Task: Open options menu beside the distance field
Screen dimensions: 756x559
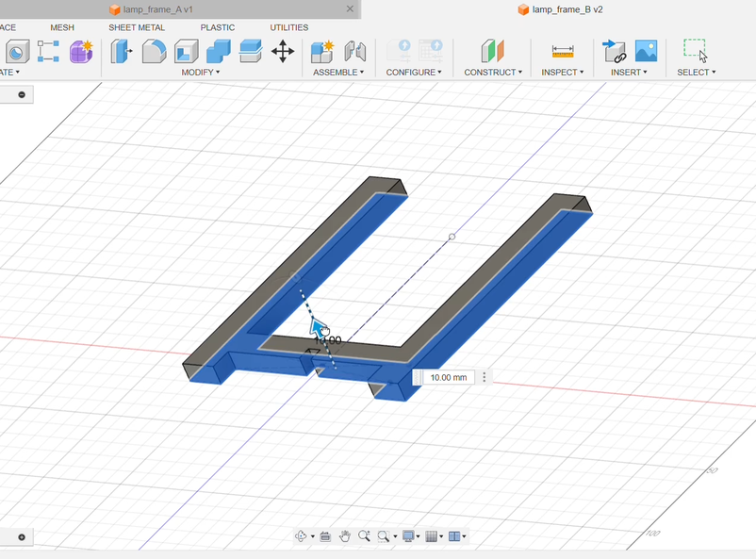Action: click(485, 377)
